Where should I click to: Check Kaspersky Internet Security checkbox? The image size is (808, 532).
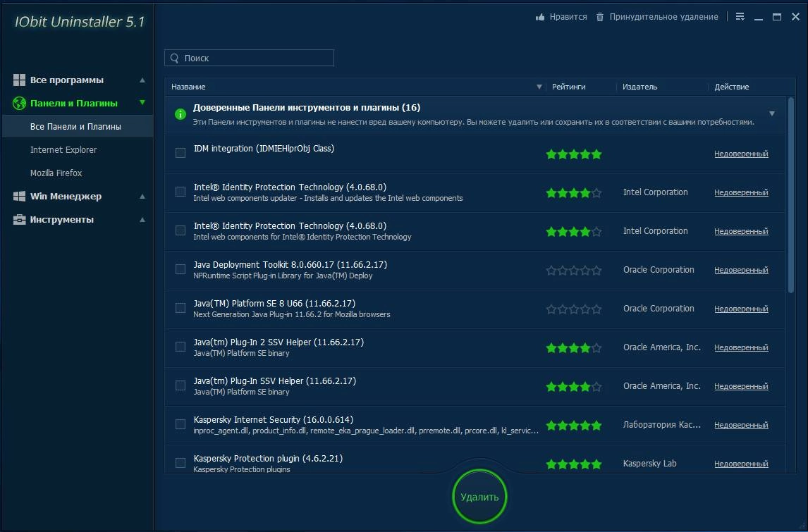180,424
